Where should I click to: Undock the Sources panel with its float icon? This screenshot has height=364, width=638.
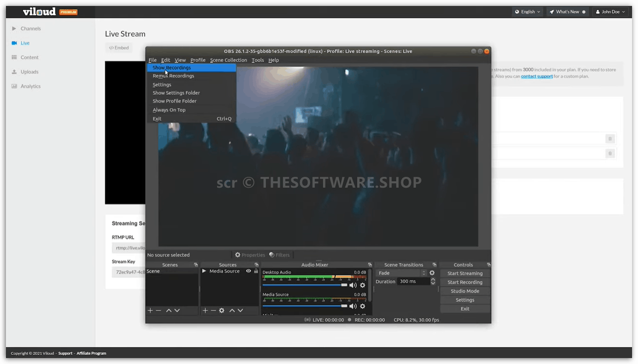[256, 265]
